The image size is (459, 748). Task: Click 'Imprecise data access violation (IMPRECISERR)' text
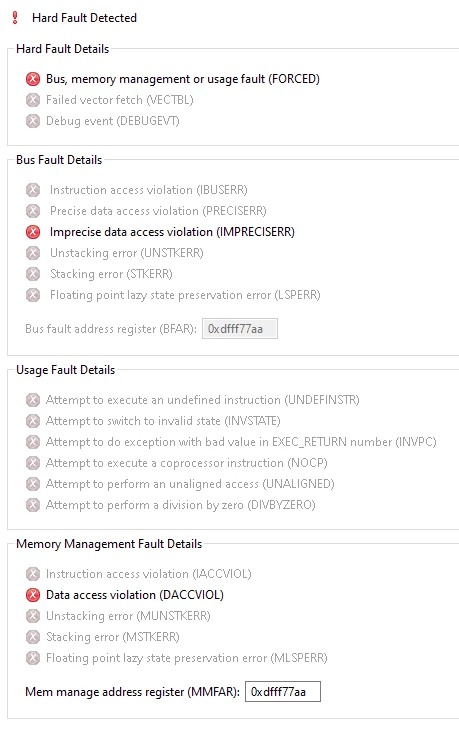[x=172, y=232]
